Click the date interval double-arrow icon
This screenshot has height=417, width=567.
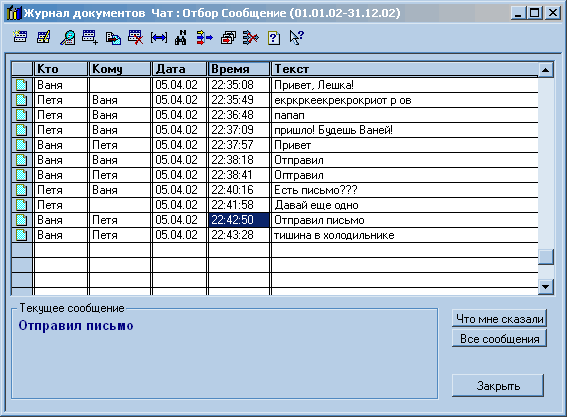click(159, 38)
